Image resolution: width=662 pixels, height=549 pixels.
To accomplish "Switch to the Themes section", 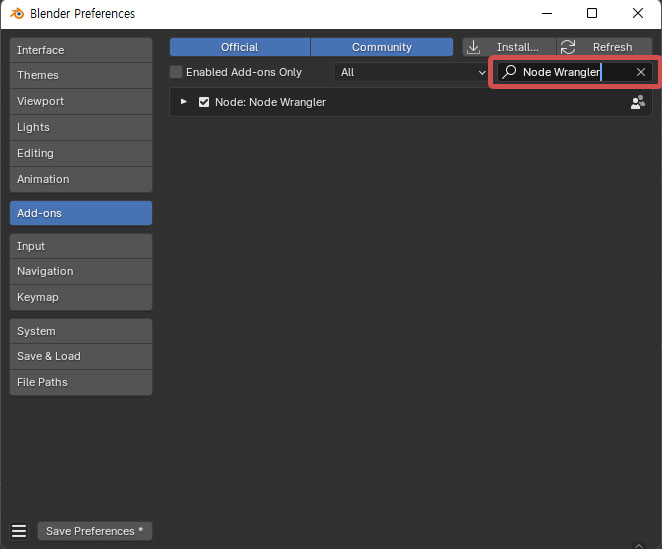I will 81,76.
